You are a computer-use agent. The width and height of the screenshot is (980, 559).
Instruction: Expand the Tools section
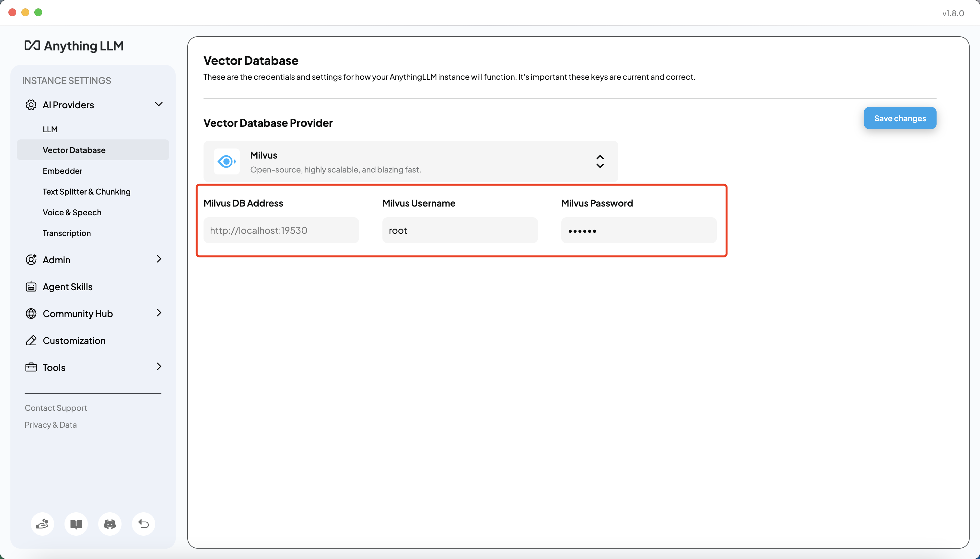159,367
